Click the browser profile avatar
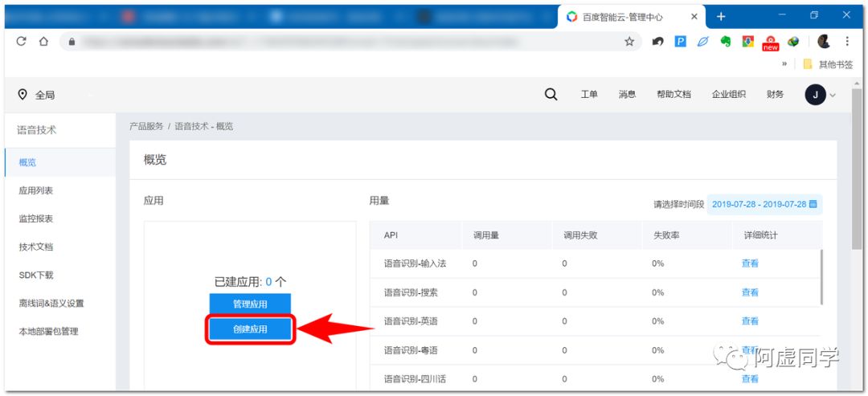The image size is (868, 396). [824, 42]
